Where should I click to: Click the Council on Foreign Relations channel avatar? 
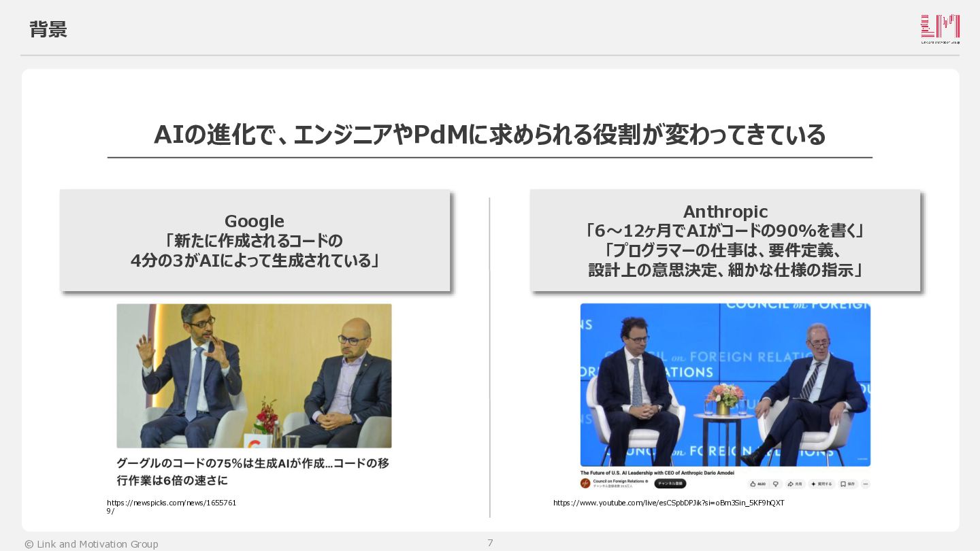click(x=585, y=484)
